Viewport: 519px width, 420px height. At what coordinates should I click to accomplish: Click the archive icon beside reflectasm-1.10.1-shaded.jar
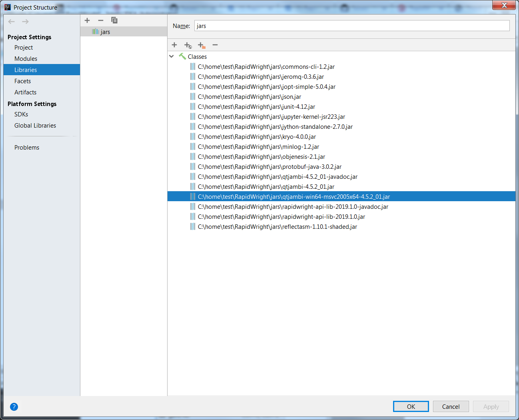point(193,226)
